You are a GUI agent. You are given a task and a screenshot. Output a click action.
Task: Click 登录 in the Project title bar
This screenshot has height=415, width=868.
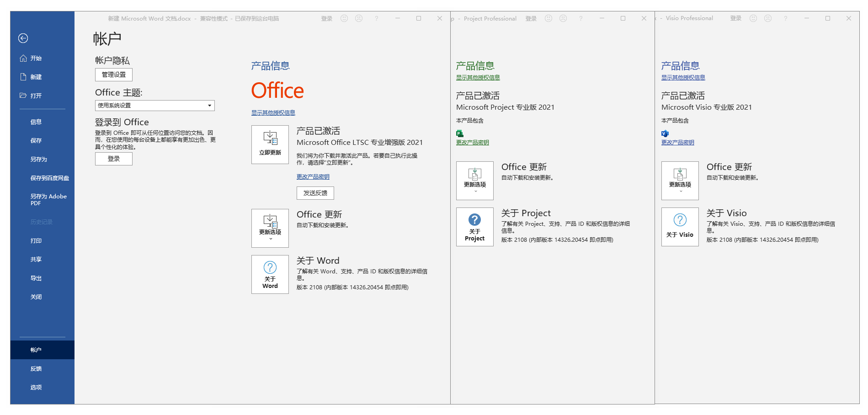pyautogui.click(x=531, y=19)
